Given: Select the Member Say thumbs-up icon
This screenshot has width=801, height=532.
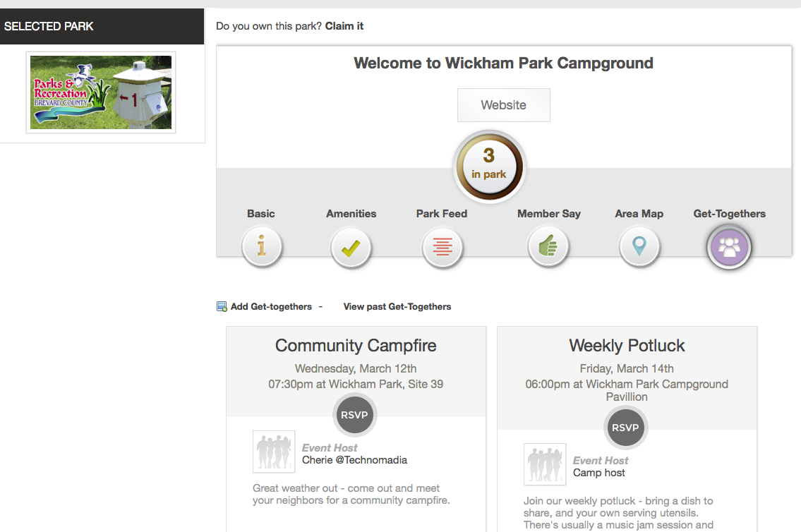Looking at the screenshot, I should 548,248.
